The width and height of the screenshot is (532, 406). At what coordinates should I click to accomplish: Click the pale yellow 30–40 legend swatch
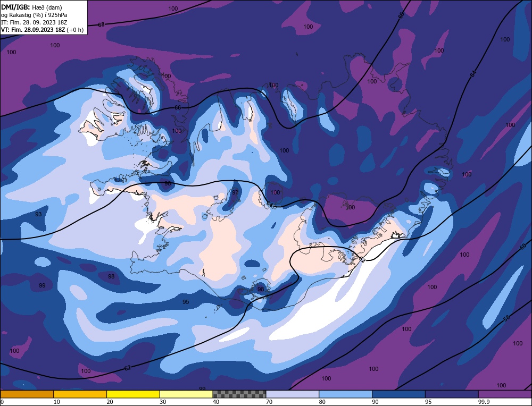click(186, 394)
